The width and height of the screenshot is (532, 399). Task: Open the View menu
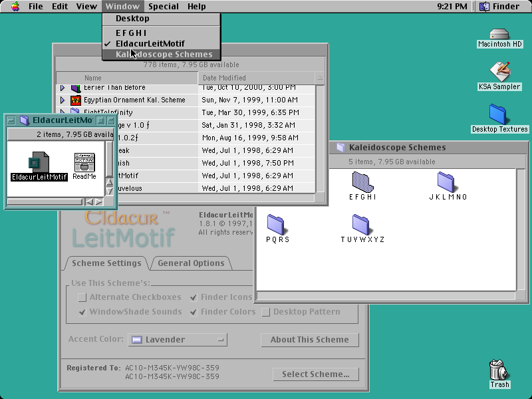(86, 7)
